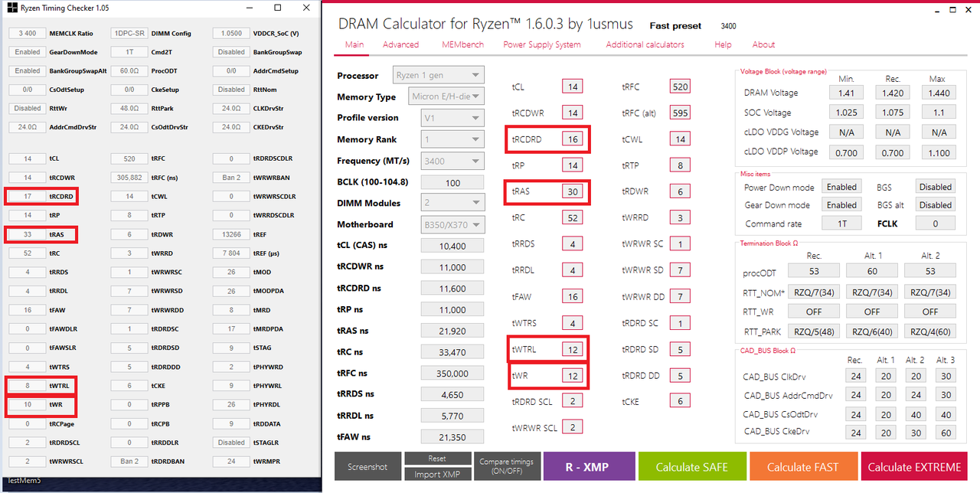Click DIMM Config value 1DPC-SR
Screen dimensions: 980x493
click(129, 34)
